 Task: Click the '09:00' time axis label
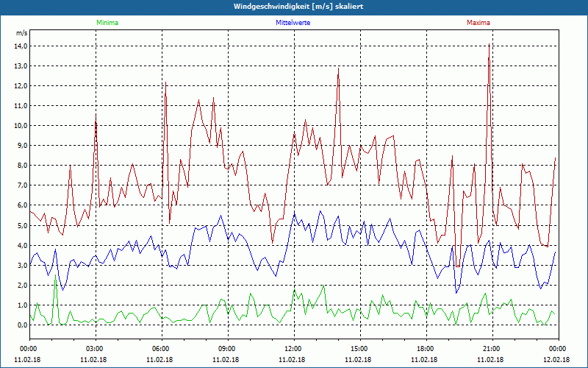(228, 349)
